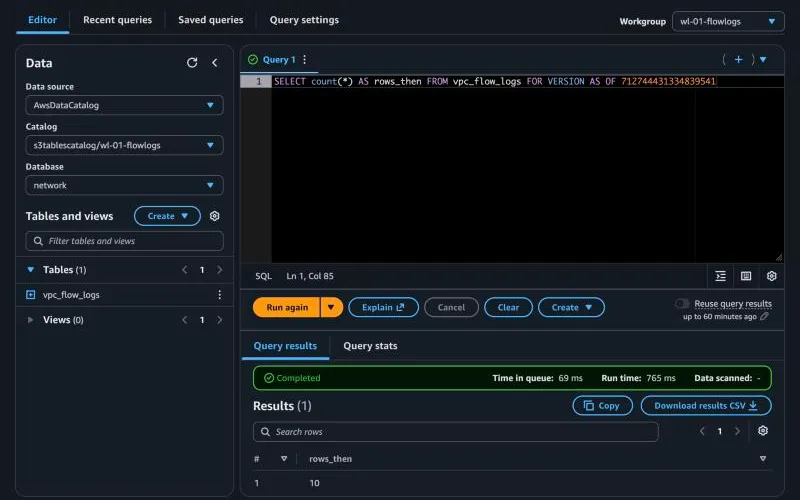Image resolution: width=800 pixels, height=500 pixels.
Task: Open the Workgroup dropdown
Action: click(728, 21)
